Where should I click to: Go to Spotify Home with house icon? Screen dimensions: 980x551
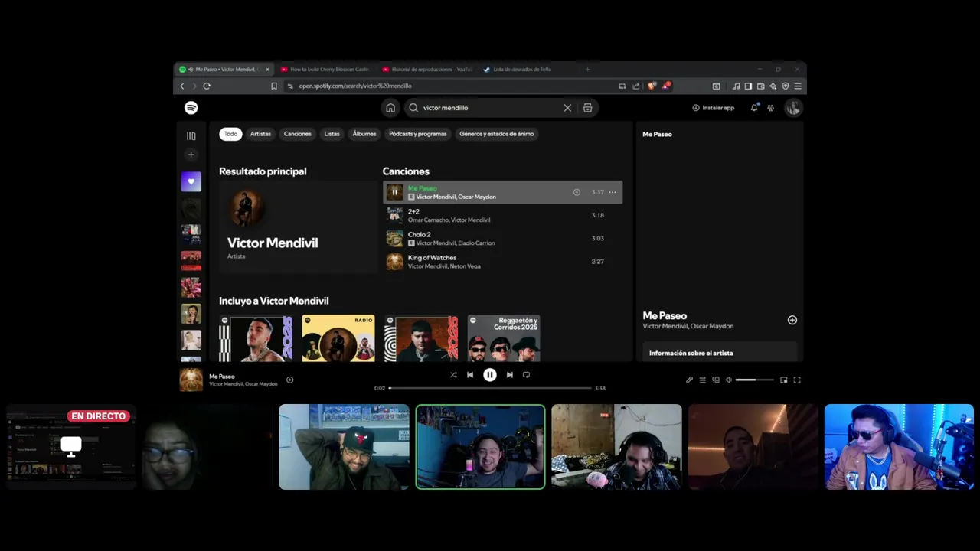(x=390, y=108)
